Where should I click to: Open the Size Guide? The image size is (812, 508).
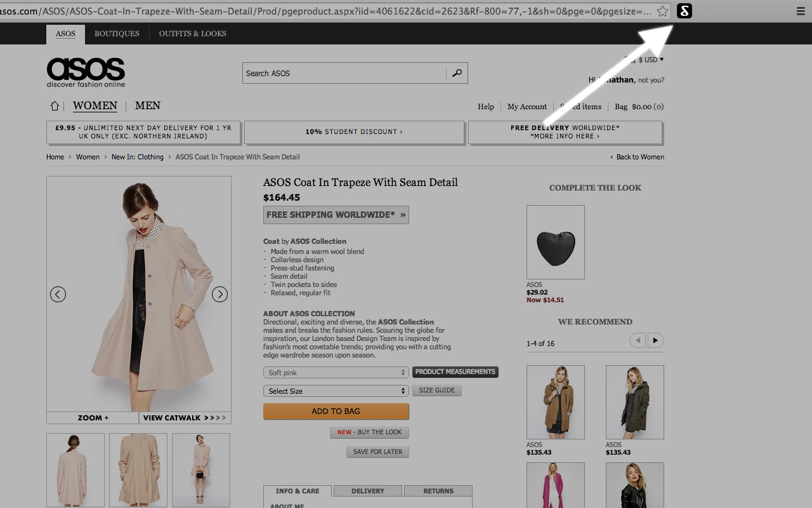click(437, 391)
